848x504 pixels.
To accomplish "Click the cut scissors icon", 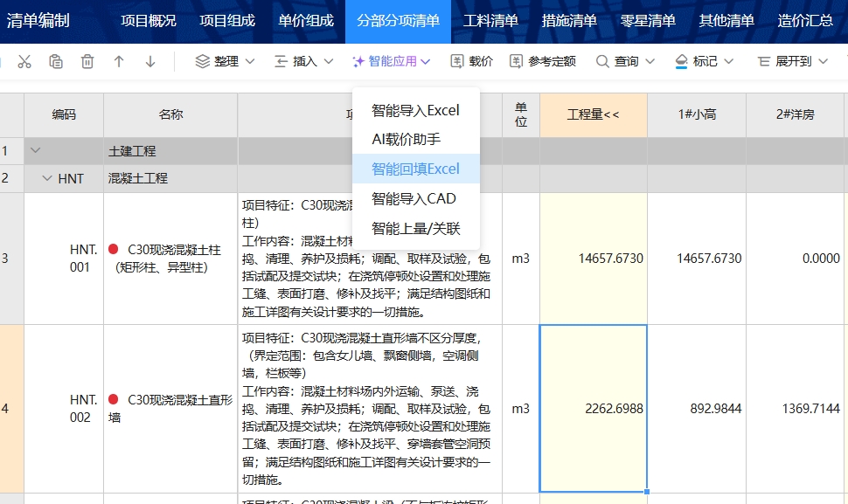I will pyautogui.click(x=24, y=62).
